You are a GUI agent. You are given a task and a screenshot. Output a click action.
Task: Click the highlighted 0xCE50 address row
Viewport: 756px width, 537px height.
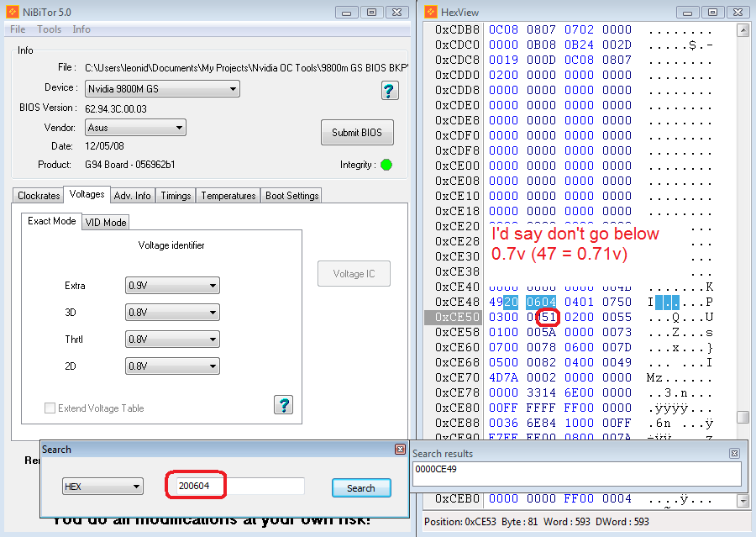point(453,317)
